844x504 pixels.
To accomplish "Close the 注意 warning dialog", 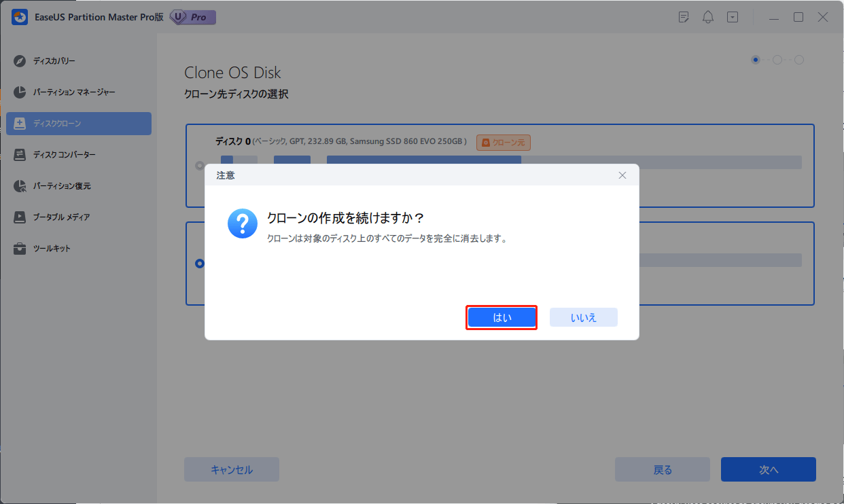I will 622,175.
